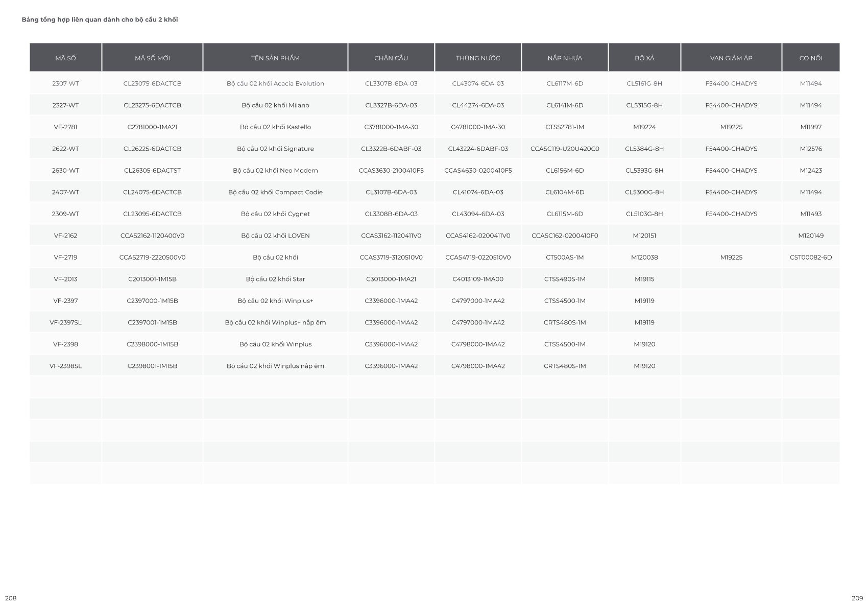Image resolution: width=868 pixels, height=608 pixels.
Task: Select cell M11493
Action: click(811, 214)
